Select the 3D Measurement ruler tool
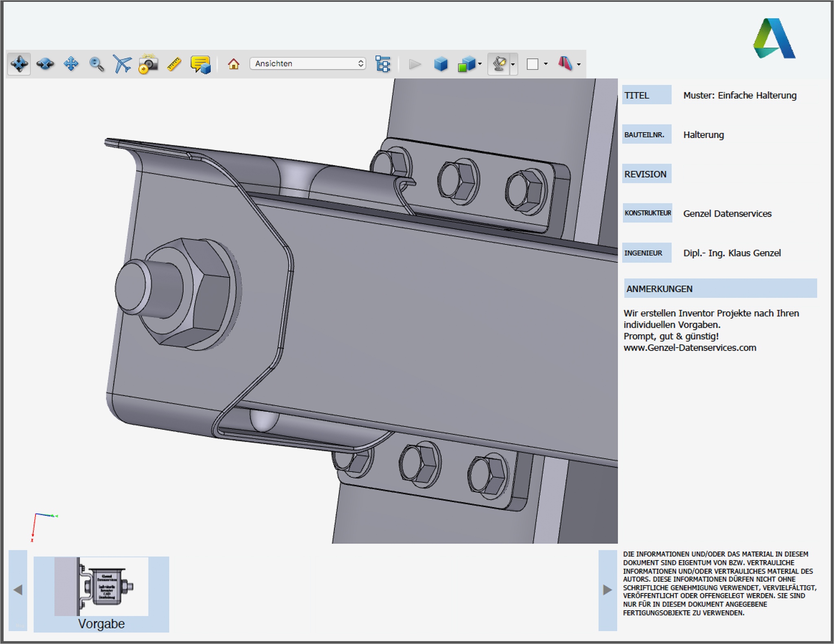The image size is (834, 644). 174,64
